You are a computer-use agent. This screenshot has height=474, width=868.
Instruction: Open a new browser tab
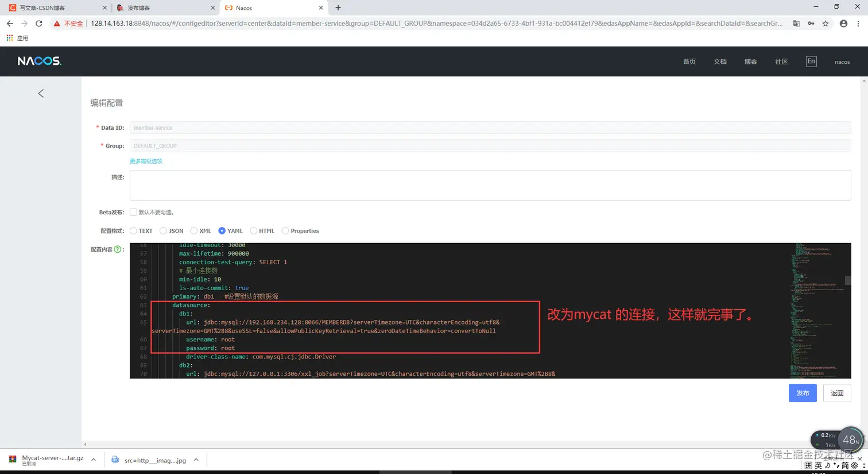pyautogui.click(x=338, y=7)
